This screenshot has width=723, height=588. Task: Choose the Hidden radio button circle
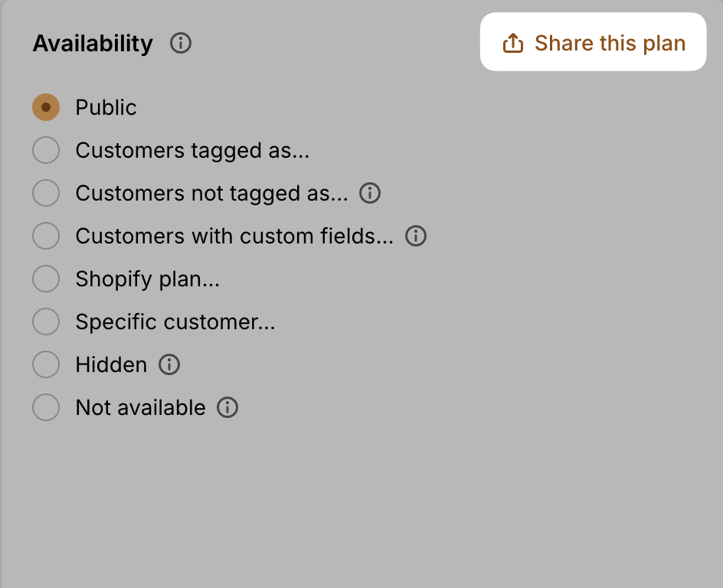click(x=46, y=365)
